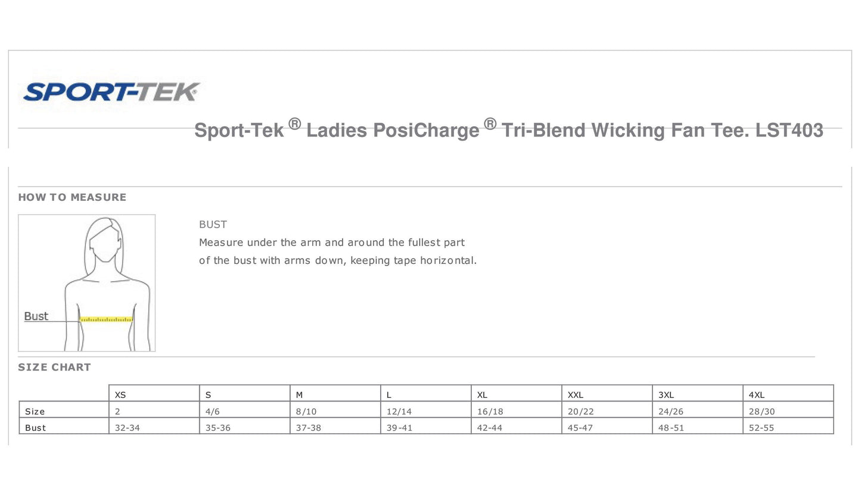Click the 32-34 bust measurement cell
Image resolution: width=861 pixels, height=504 pixels.
point(128,428)
